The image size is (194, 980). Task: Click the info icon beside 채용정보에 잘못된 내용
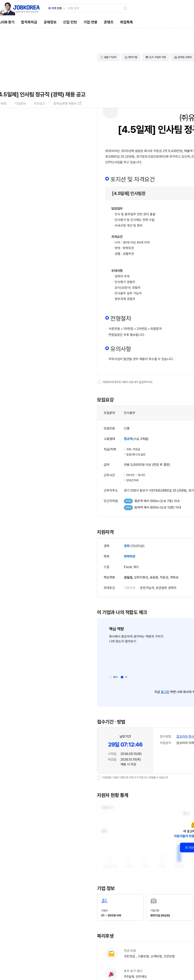click(x=99, y=382)
